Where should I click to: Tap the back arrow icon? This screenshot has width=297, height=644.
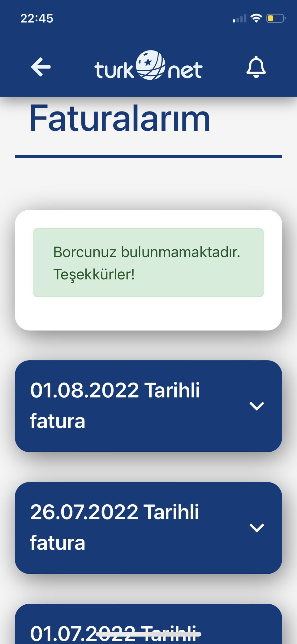41,67
